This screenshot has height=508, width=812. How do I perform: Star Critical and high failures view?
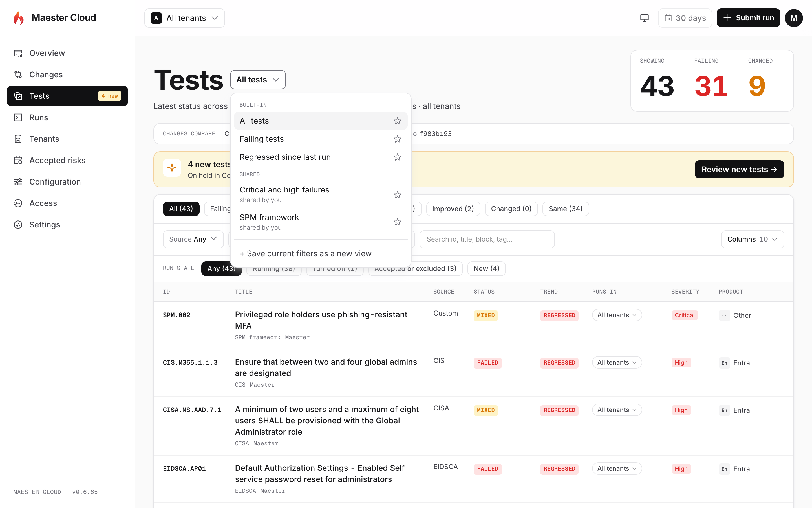pos(397,195)
